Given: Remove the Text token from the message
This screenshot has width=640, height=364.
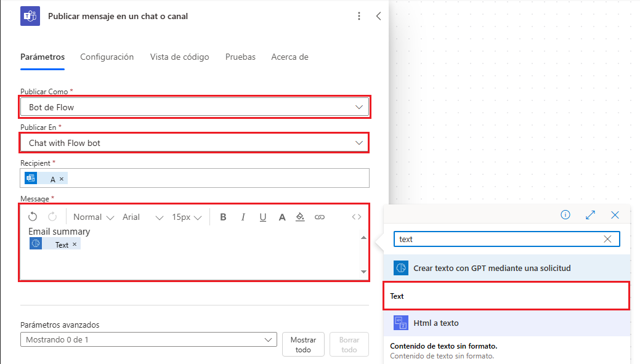Looking at the screenshot, I should pyautogui.click(x=75, y=245).
